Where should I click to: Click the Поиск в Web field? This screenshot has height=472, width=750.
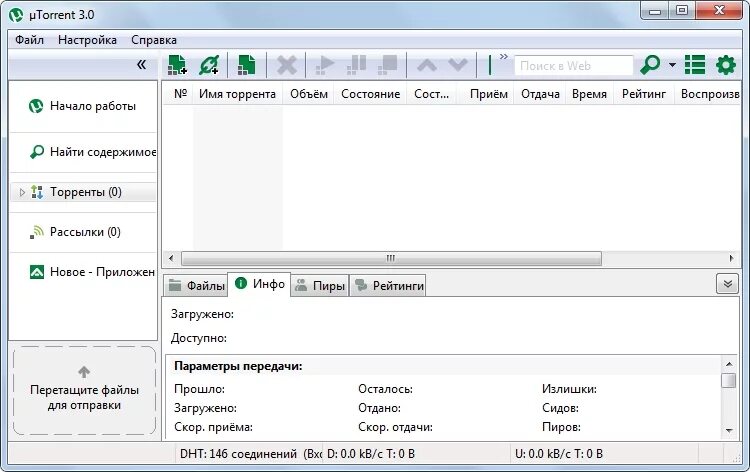pyautogui.click(x=574, y=66)
